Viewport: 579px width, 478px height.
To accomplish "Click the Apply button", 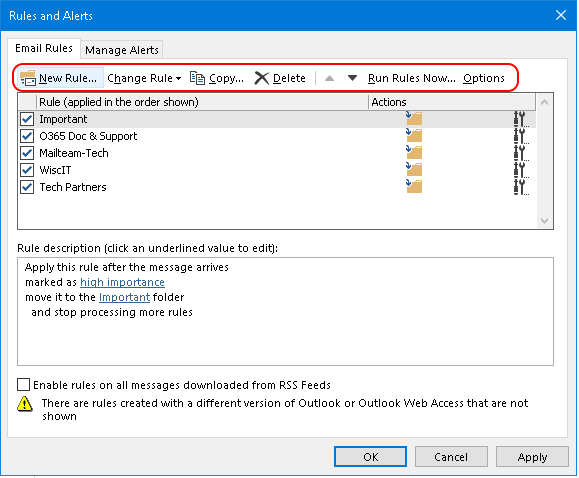I will coord(532,457).
